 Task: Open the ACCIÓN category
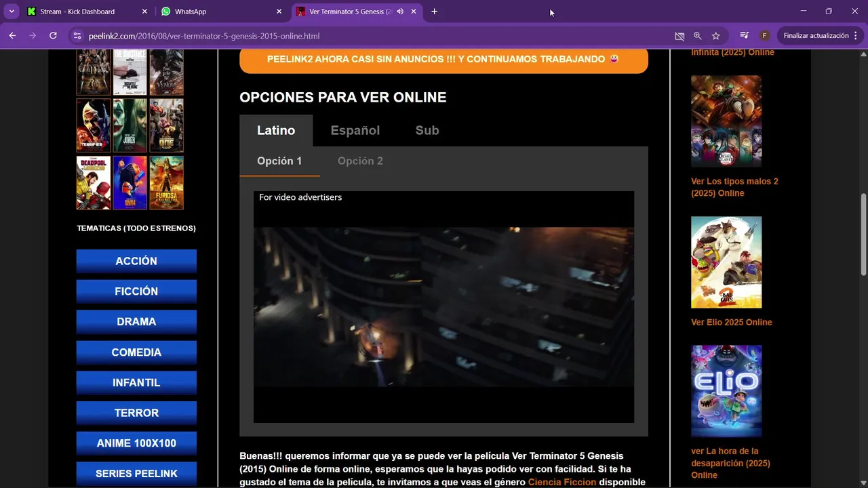(136, 261)
